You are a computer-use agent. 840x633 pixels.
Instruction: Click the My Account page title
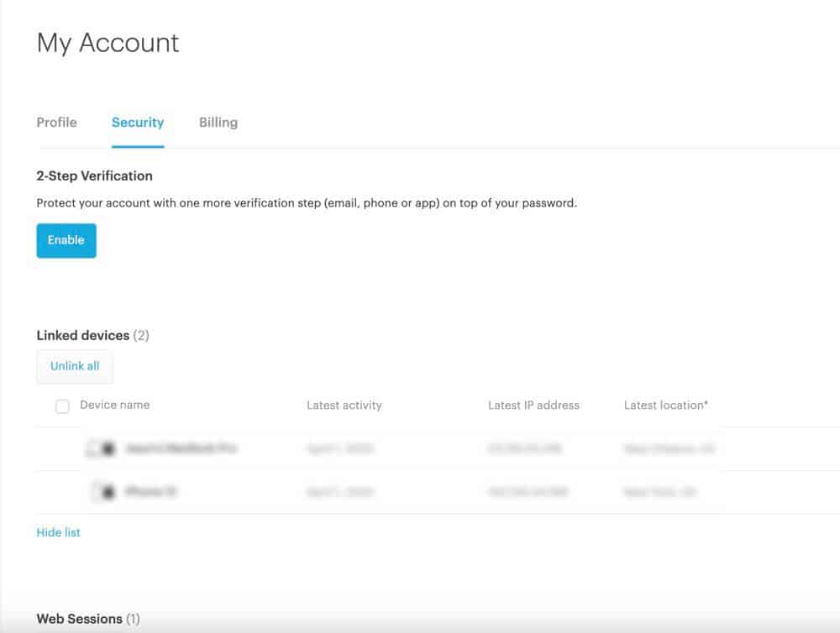[x=108, y=43]
